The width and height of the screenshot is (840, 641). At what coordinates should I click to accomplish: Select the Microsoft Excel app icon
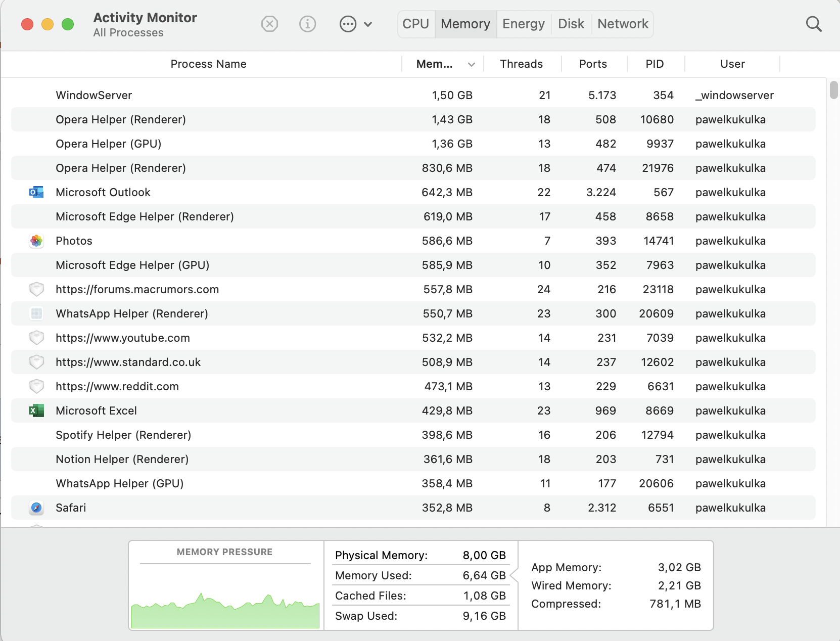pyautogui.click(x=36, y=410)
